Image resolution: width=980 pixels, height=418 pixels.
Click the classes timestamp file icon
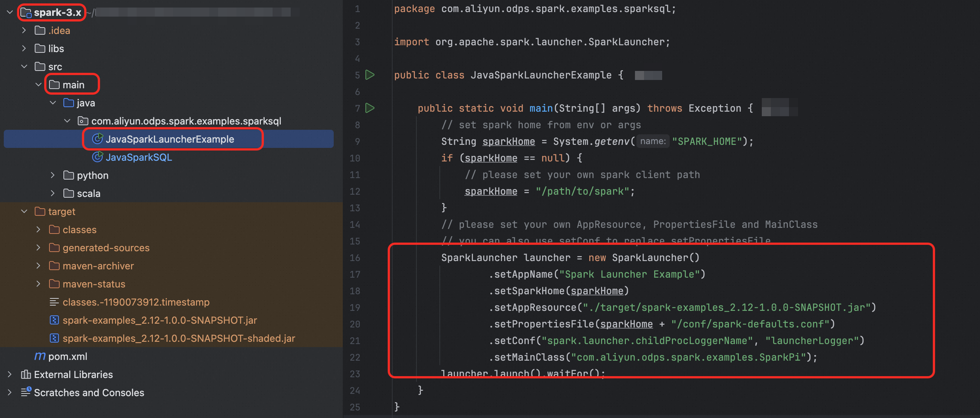[x=54, y=302]
